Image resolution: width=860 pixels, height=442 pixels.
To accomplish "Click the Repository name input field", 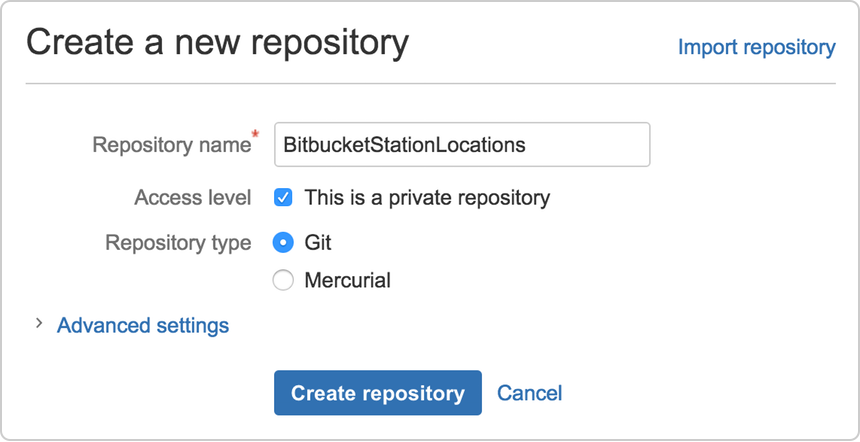I will click(x=462, y=145).
